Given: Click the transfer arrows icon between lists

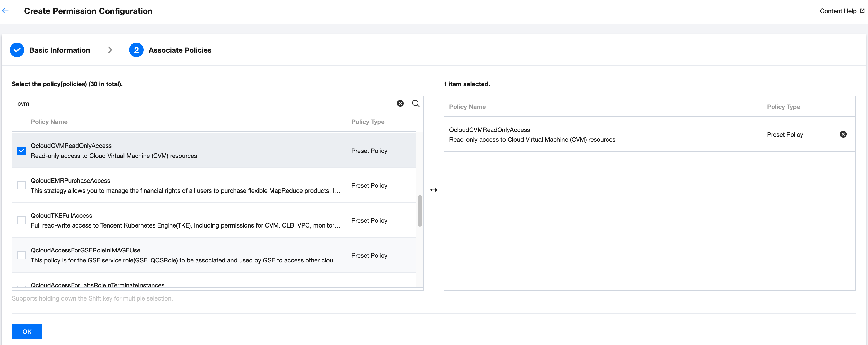Looking at the screenshot, I should click(433, 190).
